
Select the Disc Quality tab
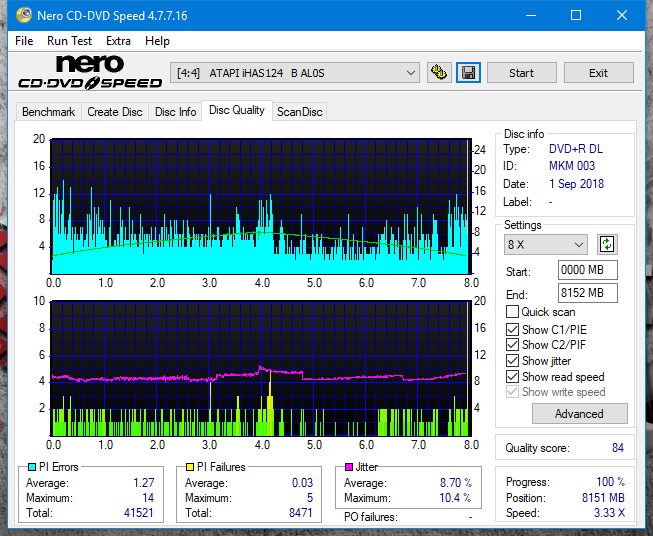(237, 110)
